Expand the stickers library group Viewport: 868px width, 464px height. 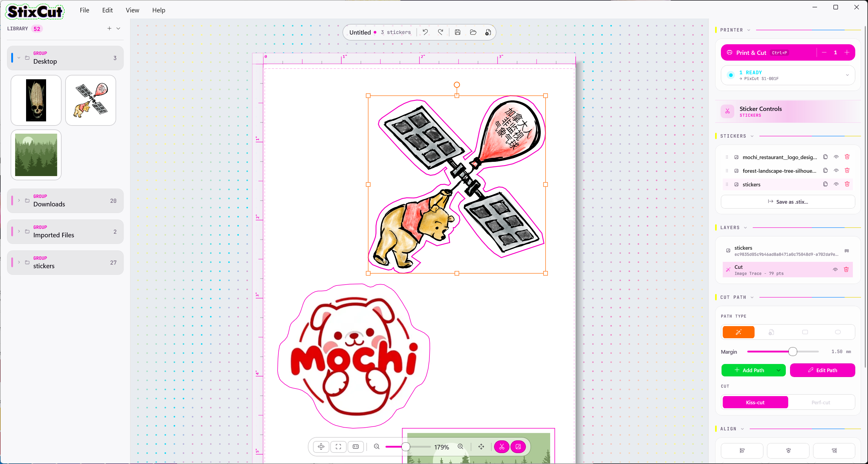[19, 262]
